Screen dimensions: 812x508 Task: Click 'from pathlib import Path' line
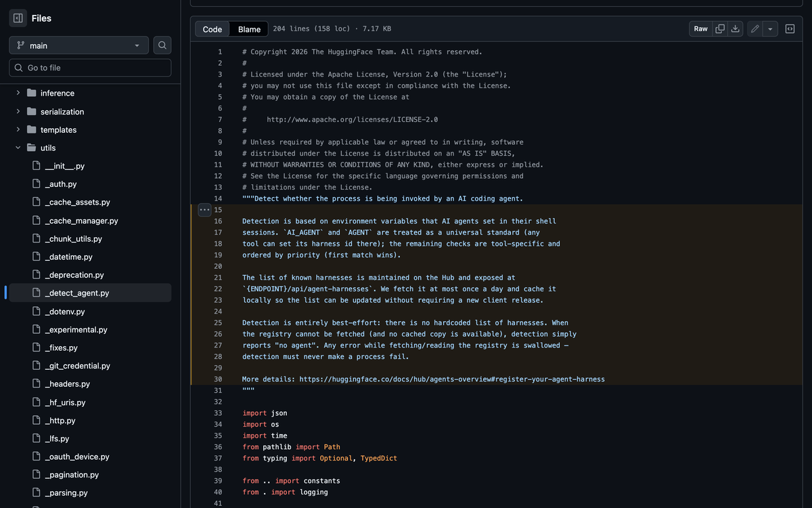[291, 446]
